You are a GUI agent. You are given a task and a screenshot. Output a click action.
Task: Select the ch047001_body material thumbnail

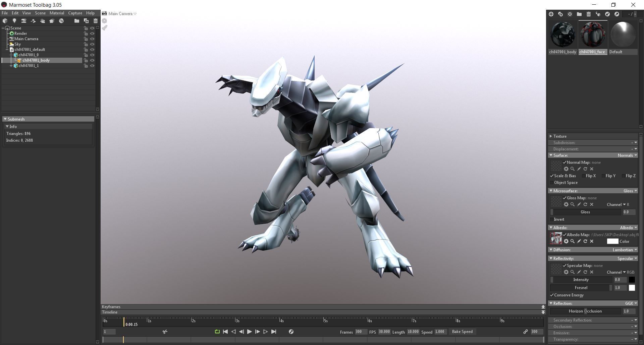562,34
